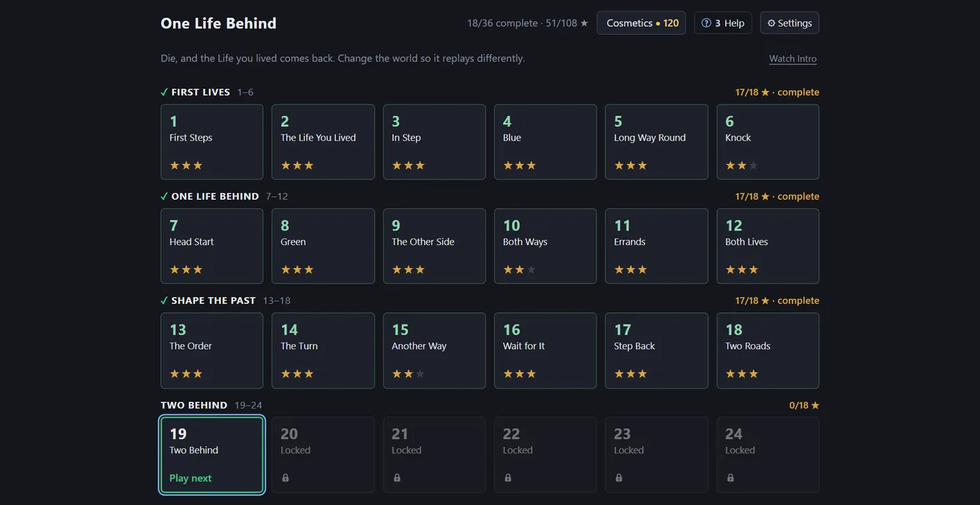
Task: Open level 5 Long Way Round
Action: click(657, 142)
